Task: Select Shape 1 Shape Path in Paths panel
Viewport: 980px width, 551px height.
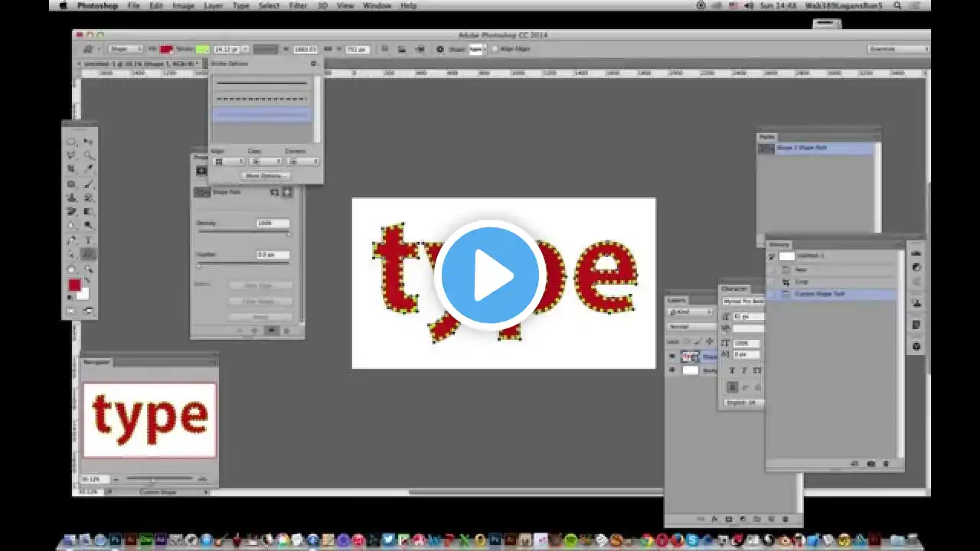Action: (816, 148)
